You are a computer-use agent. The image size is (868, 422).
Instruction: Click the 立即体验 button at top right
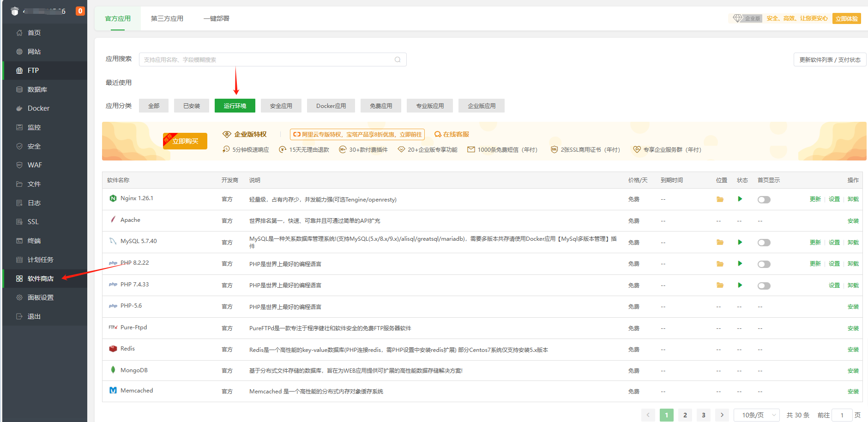pos(847,18)
